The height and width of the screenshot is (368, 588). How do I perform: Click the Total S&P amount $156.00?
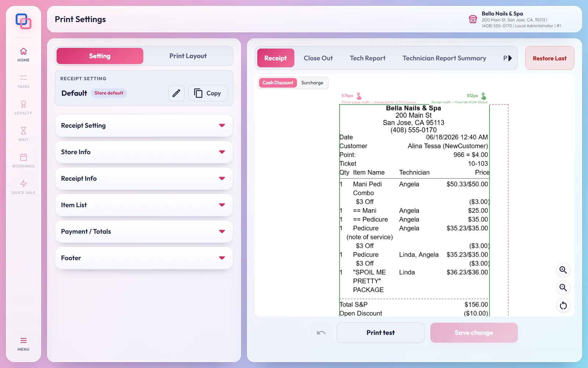click(476, 305)
